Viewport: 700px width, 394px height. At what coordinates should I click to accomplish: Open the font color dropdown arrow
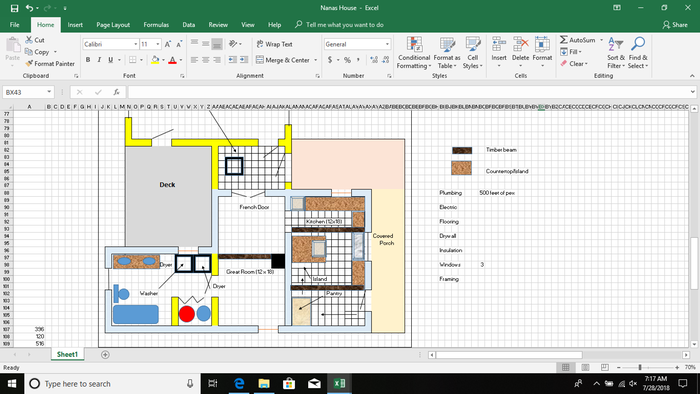click(181, 60)
